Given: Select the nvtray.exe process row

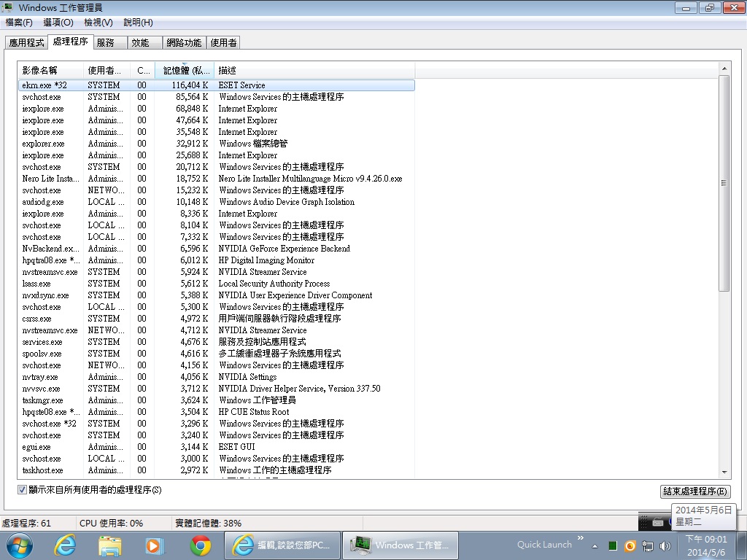Looking at the screenshot, I should [216, 377].
